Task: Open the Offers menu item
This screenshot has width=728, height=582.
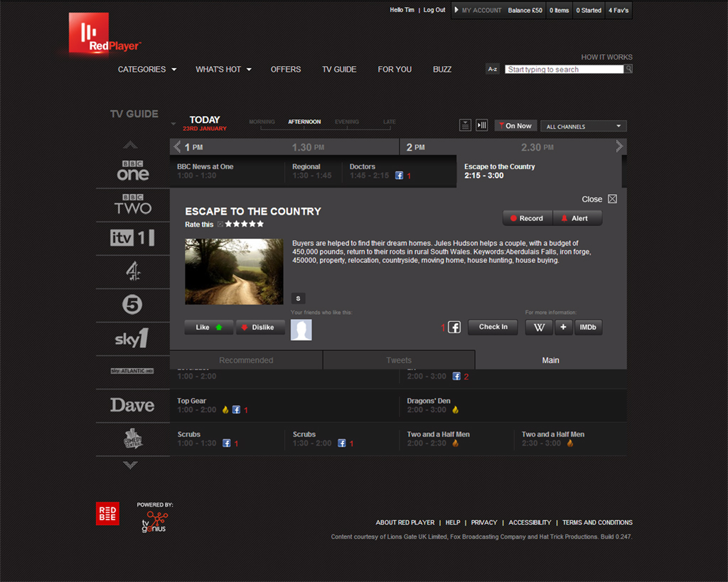Action: point(286,69)
